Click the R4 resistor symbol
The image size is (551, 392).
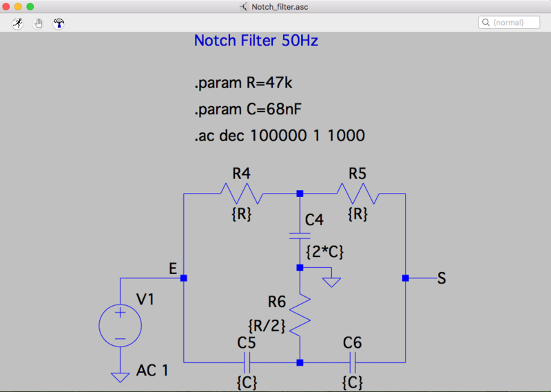click(241, 194)
